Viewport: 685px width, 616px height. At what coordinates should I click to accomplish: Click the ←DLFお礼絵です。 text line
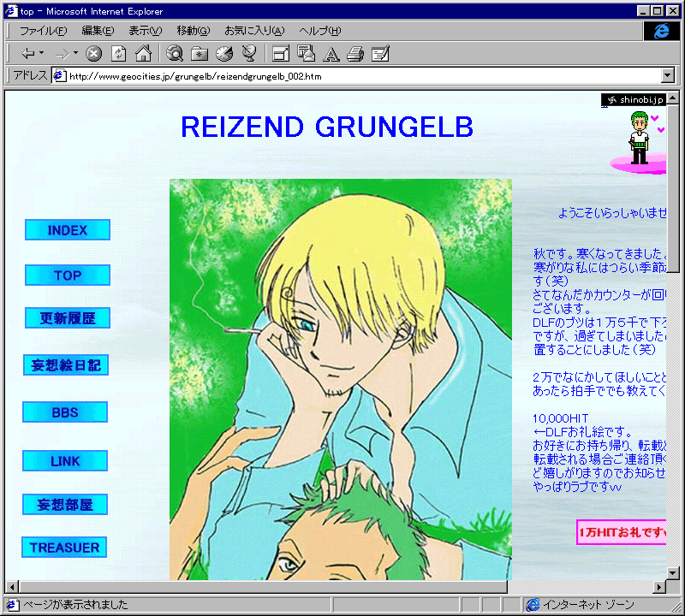[583, 432]
